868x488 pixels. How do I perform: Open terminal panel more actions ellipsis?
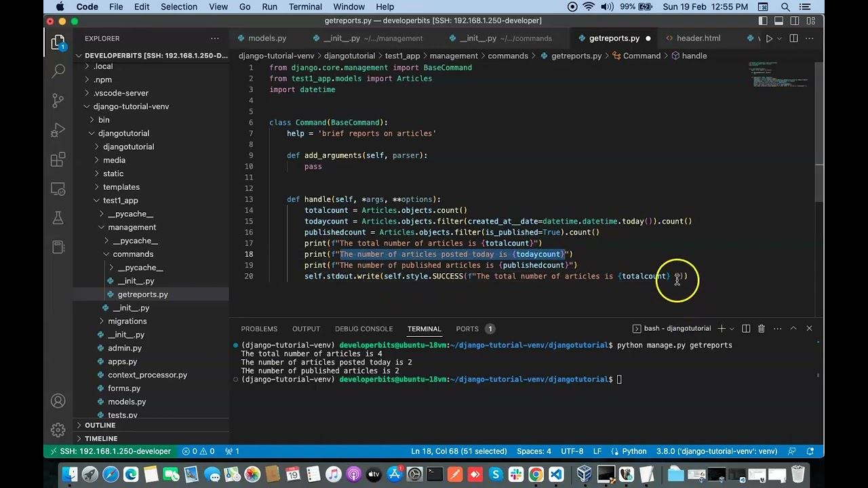point(777,329)
